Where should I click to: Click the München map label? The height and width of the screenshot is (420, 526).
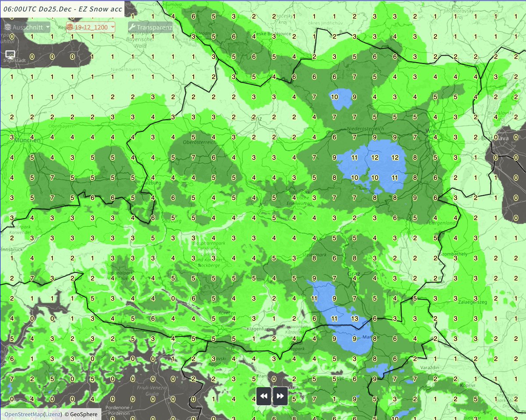(28, 140)
